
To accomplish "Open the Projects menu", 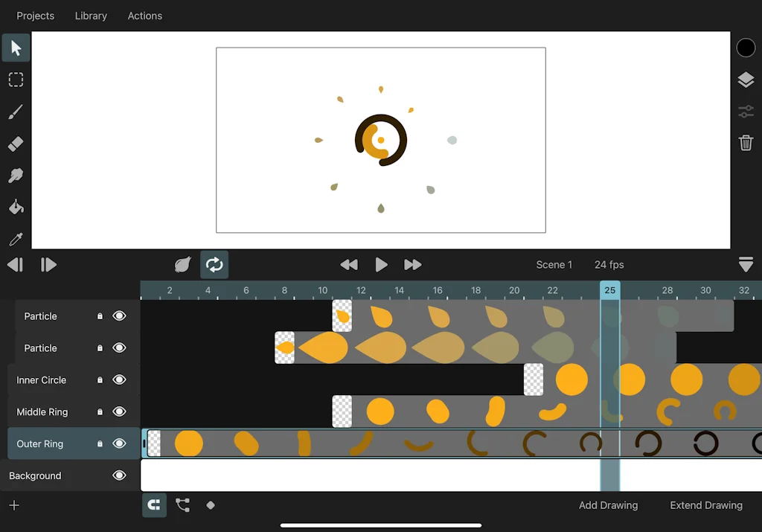I will coord(36,16).
